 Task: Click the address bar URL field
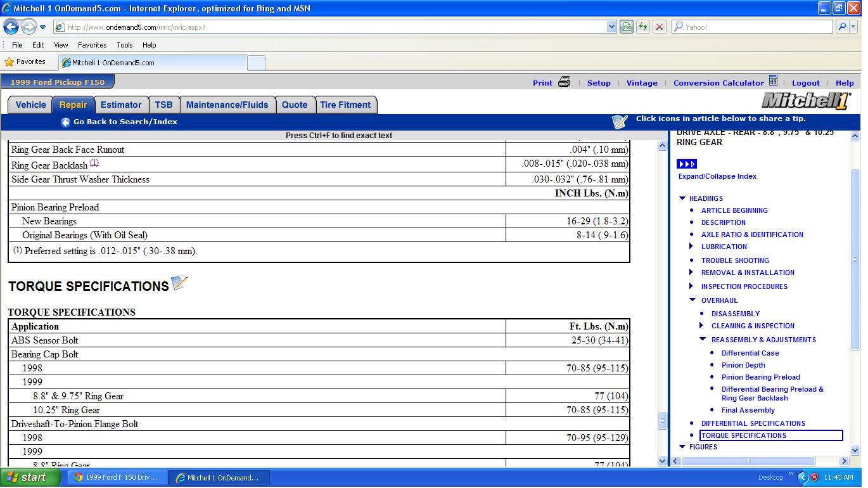329,27
